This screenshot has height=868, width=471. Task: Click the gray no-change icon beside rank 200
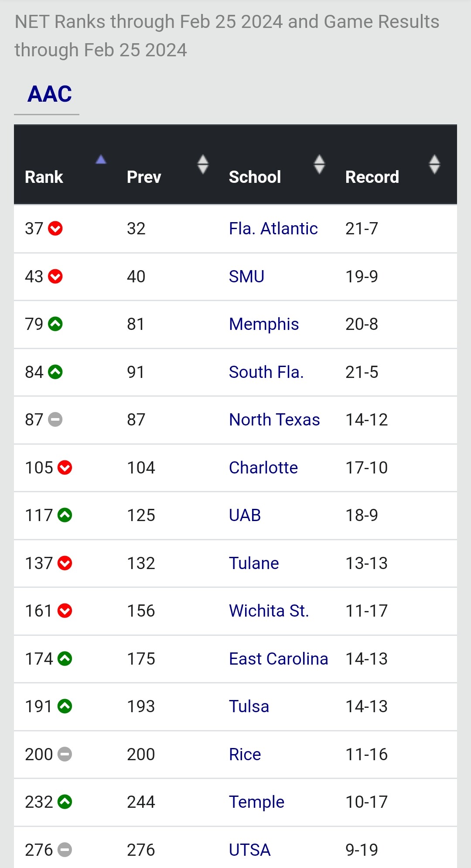pyautogui.click(x=65, y=754)
